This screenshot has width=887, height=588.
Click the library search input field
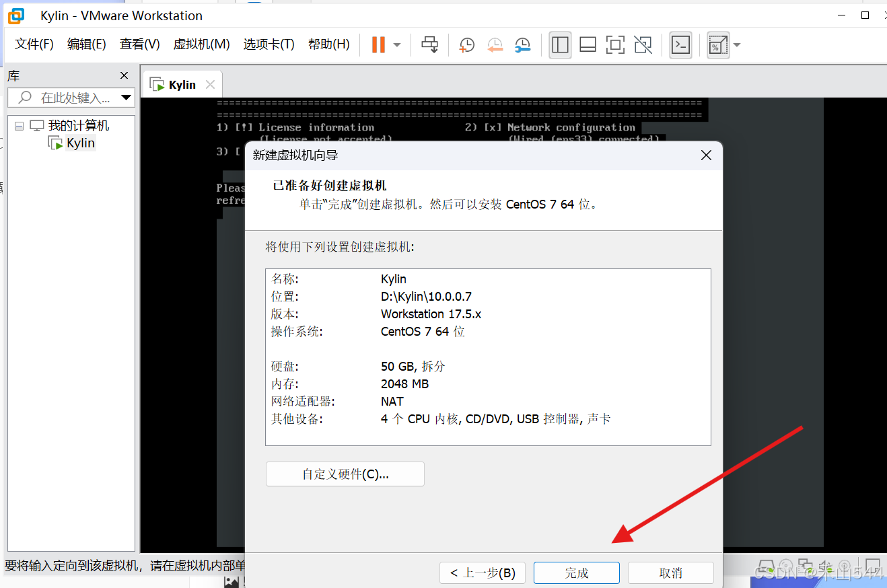point(71,98)
